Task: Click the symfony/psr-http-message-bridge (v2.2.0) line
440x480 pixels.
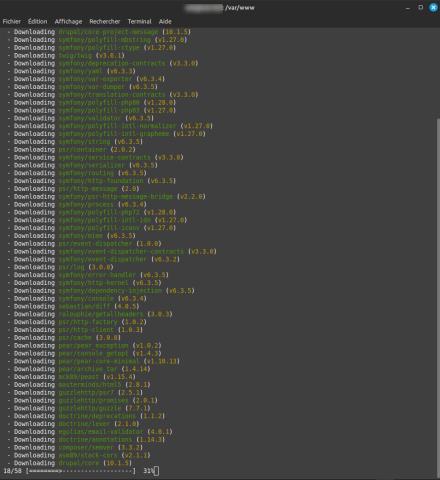Action: [106, 196]
